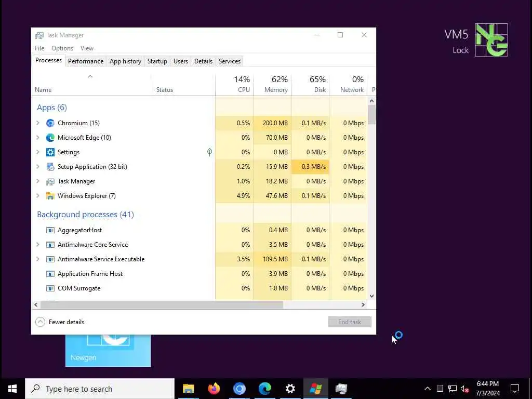
Task: Open Chromium from the taskbar
Action: (x=239, y=389)
